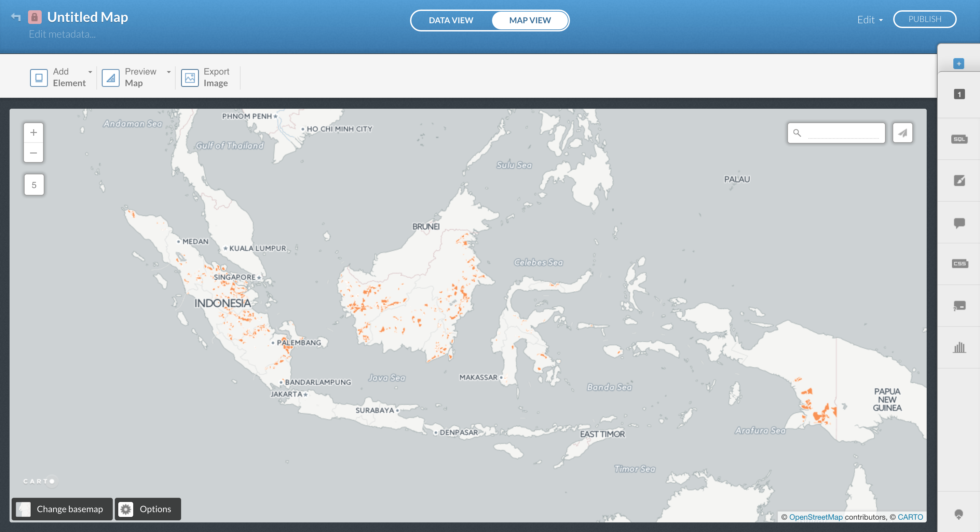The height and width of the screenshot is (532, 980).
Task: Click the SINGAPORE map label
Action: [x=234, y=277]
